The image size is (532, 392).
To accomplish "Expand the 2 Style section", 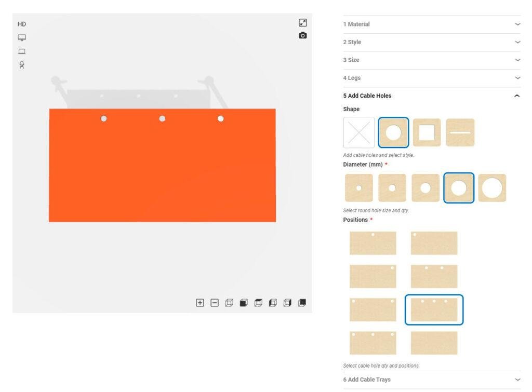I will point(432,42).
